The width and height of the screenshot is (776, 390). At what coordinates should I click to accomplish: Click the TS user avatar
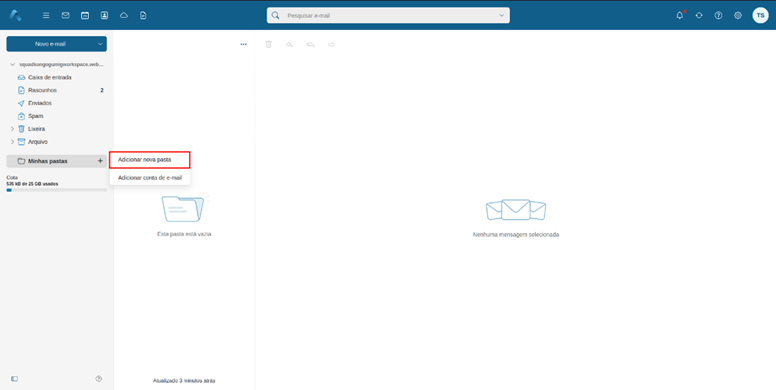click(760, 15)
